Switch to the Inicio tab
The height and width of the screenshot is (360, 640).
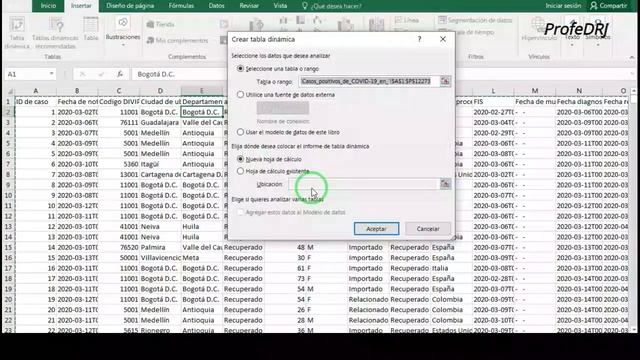click(48, 6)
